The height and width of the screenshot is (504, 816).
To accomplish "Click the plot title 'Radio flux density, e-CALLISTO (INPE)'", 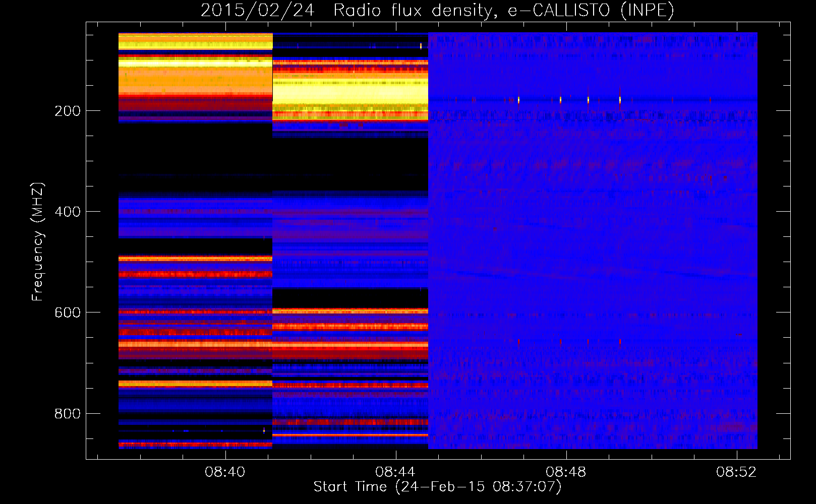I will [x=503, y=11].
